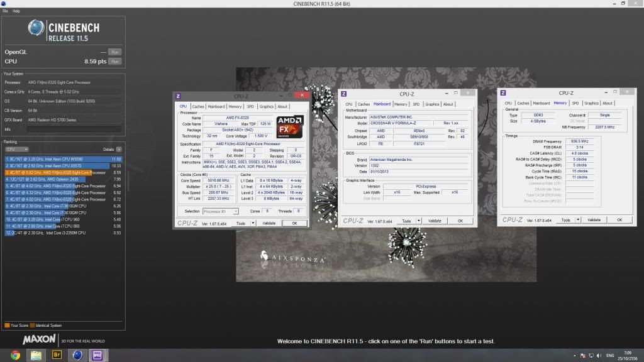Click Tools in the CPU-Z memory window
The image size is (644, 362).
565,220
